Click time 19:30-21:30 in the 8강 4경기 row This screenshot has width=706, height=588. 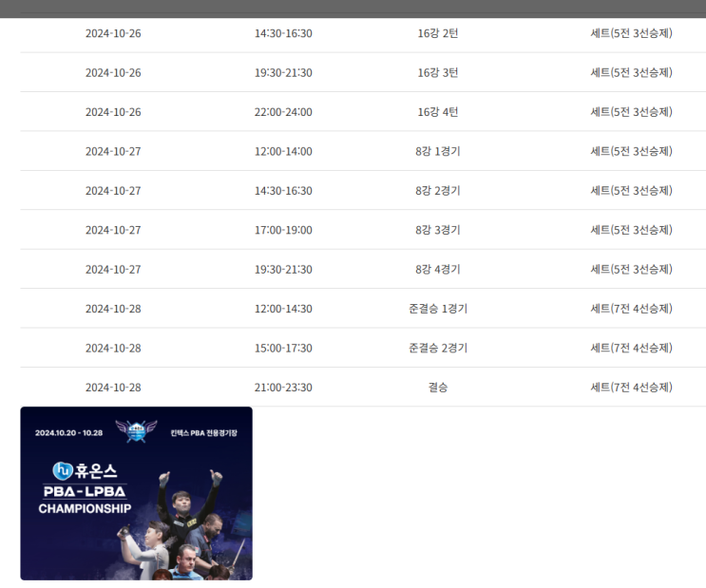coord(283,270)
